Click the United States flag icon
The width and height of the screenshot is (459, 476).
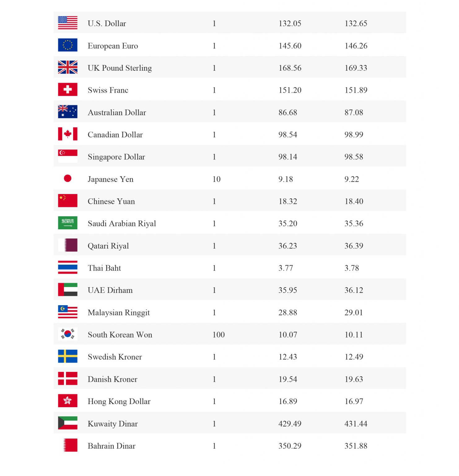(x=68, y=23)
